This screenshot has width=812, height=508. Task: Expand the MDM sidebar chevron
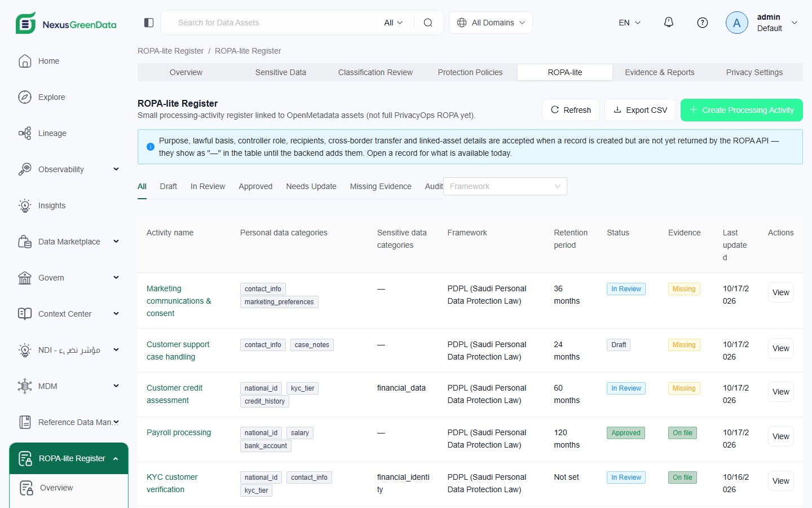click(116, 386)
